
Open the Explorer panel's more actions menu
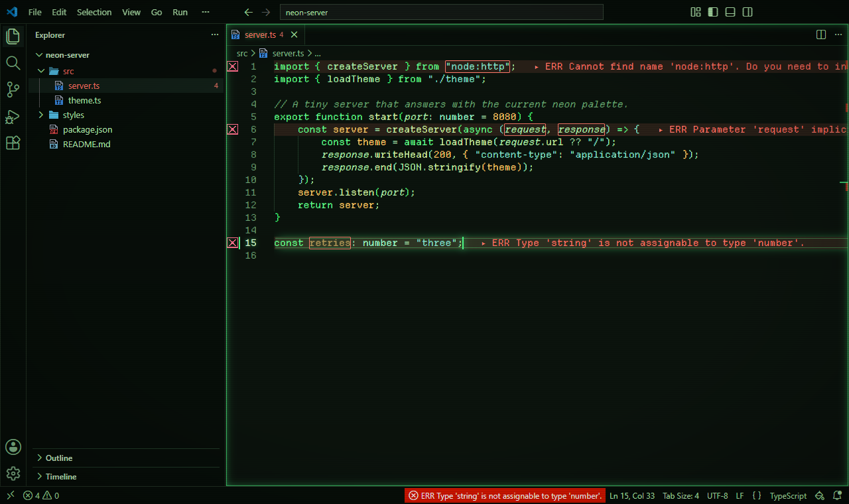(214, 34)
